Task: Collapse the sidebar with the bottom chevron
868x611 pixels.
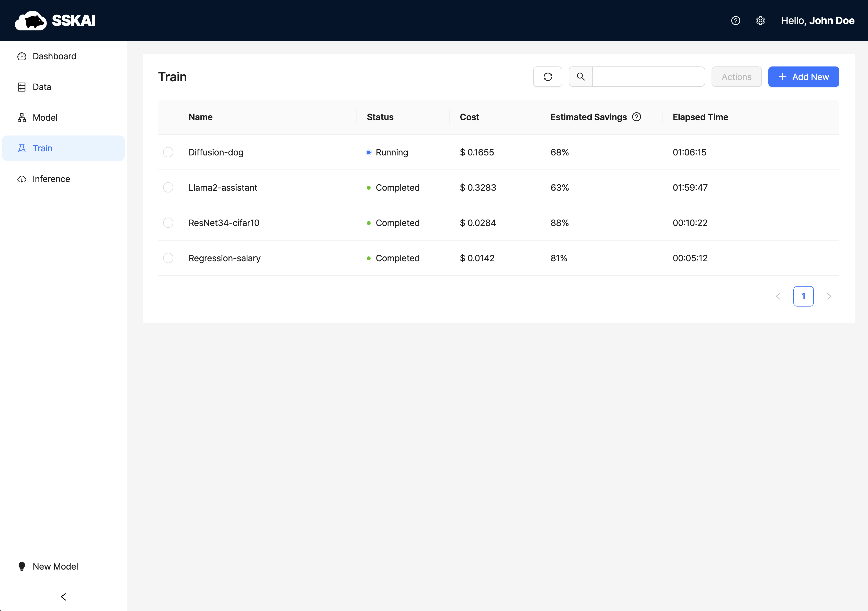Action: (63, 597)
